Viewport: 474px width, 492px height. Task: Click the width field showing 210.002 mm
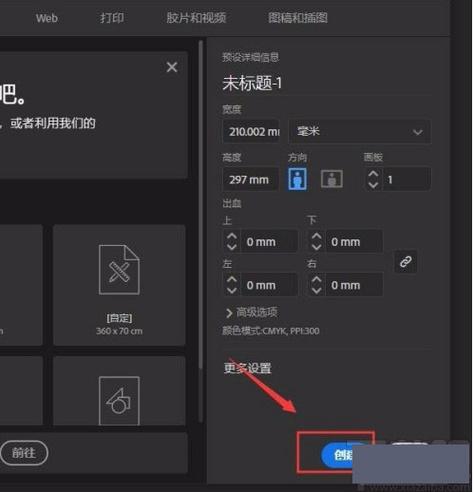click(251, 132)
